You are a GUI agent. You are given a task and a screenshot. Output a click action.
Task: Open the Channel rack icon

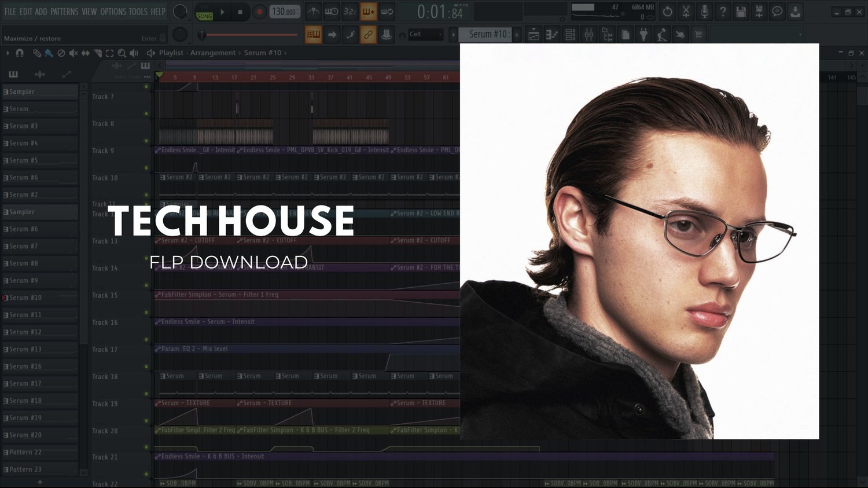[571, 35]
